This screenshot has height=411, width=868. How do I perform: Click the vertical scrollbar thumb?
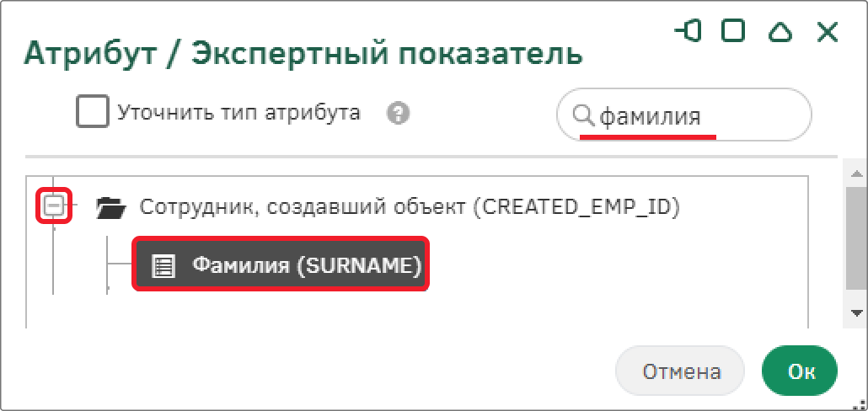pyautogui.click(x=856, y=238)
